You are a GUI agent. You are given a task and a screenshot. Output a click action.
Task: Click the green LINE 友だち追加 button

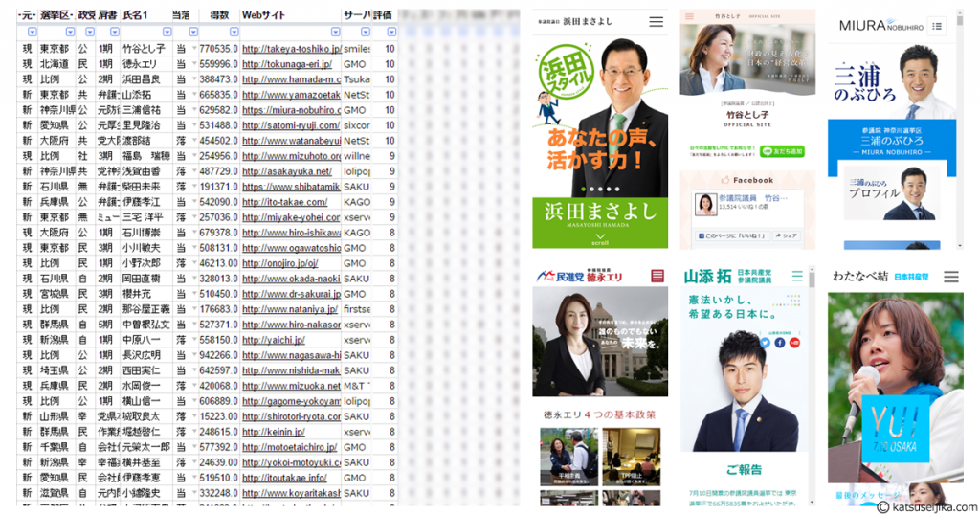tap(782, 151)
